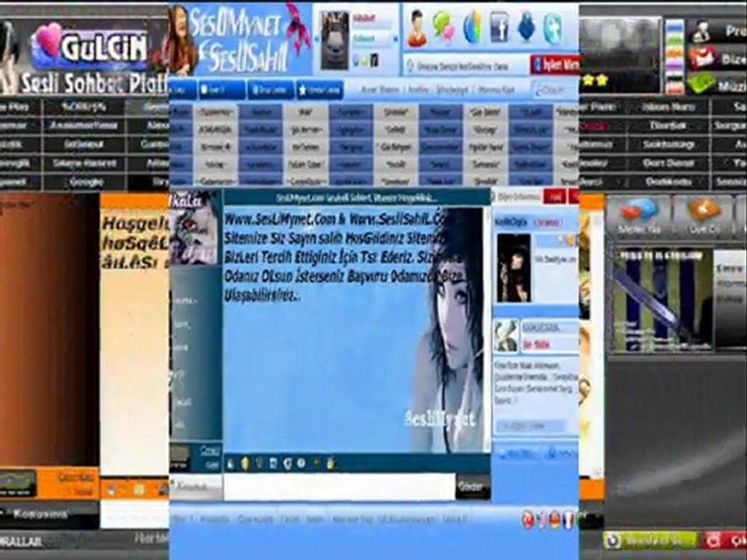Click the orange Üye Ol icon button
Viewport: 747px width, 560px height.
pyautogui.click(x=704, y=215)
